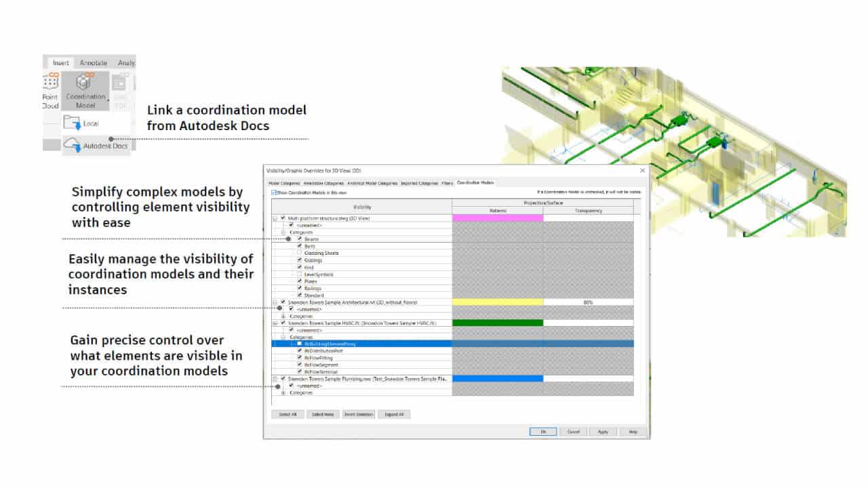Screen dimensions: 868x488
Task: Click the Apply button
Action: click(603, 432)
